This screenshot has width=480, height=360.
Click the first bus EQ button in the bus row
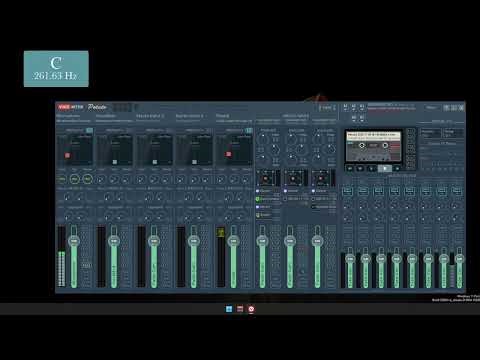coord(347,191)
